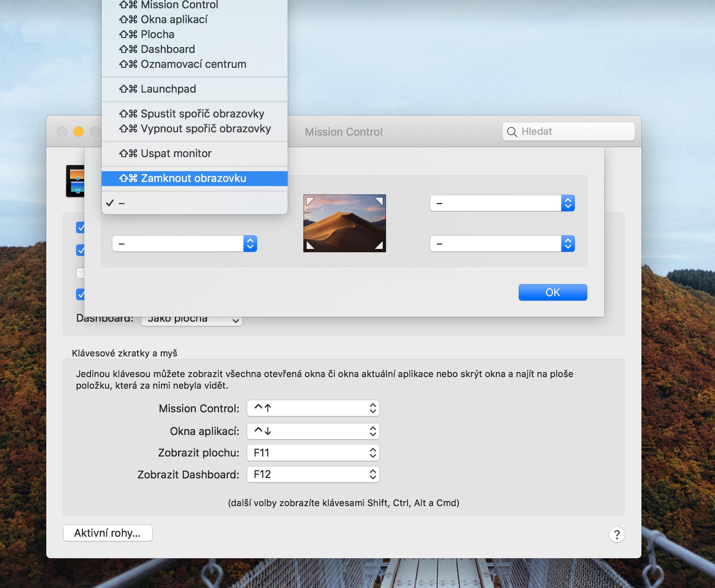715x588 pixels.
Task: Expand the Mission Control shortcut dropdown
Action: [313, 408]
